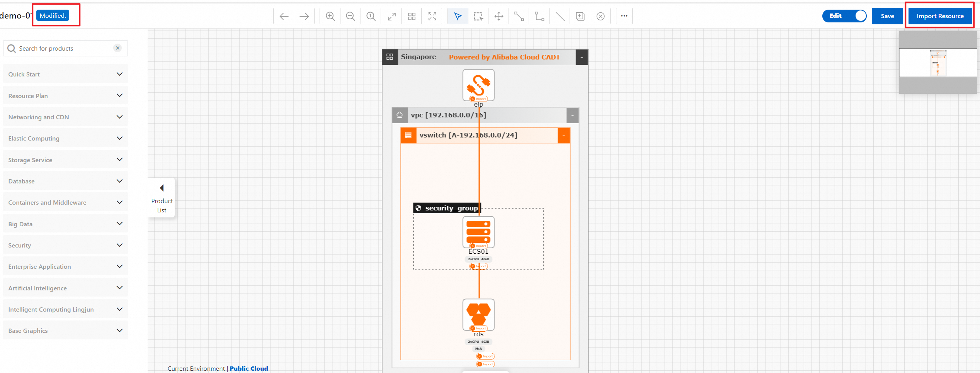Image resolution: width=980 pixels, height=373 pixels.
Task: Open the more options ellipsis menu
Action: click(x=624, y=16)
